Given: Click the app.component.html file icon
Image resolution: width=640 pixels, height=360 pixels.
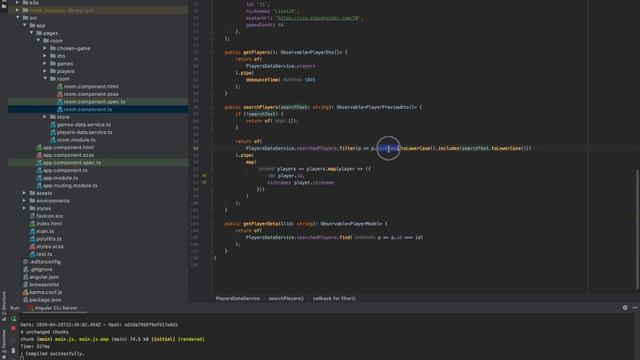Looking at the screenshot, I should click(x=39, y=147).
